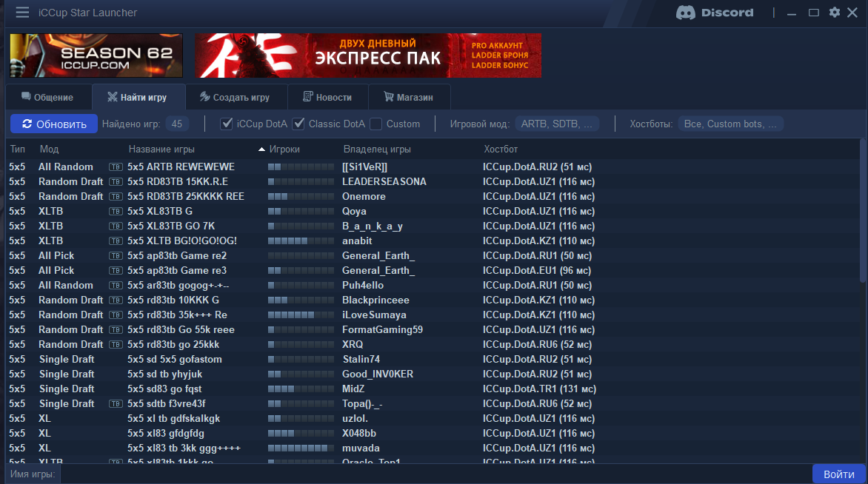Sort by Владелец игры column header

click(x=377, y=149)
